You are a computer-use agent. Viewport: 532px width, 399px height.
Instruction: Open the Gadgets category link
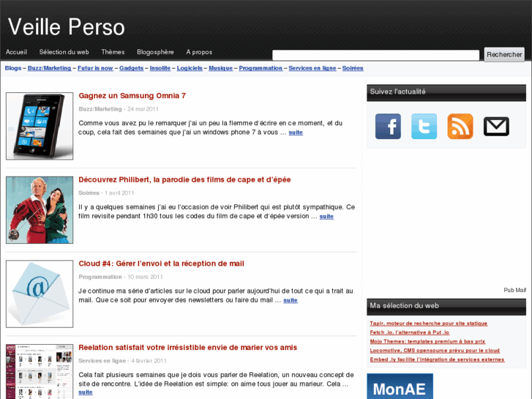[x=131, y=68]
